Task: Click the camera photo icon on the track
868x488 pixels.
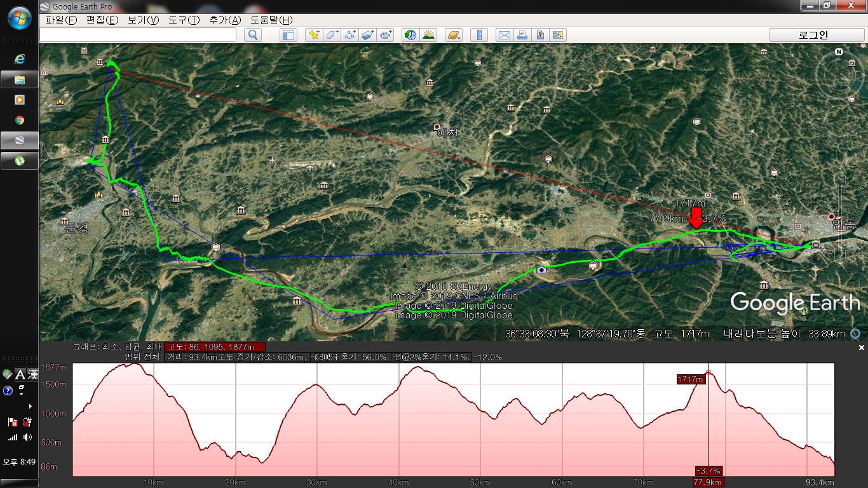Action: tap(541, 269)
